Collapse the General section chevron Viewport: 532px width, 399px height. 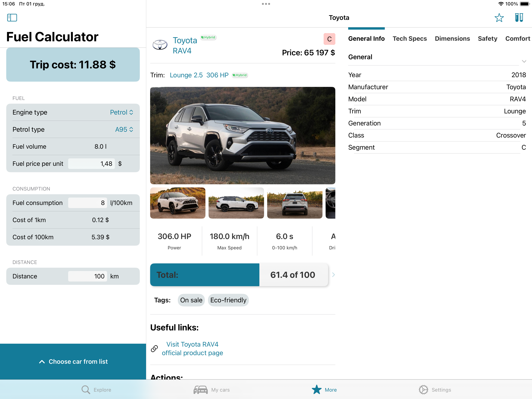[x=524, y=61]
